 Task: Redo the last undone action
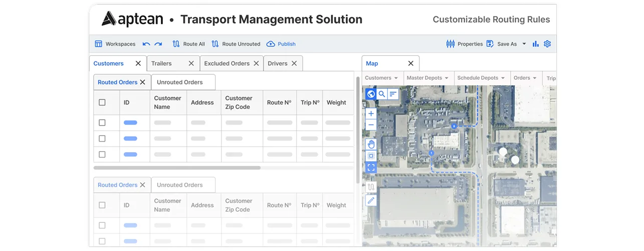pos(158,44)
